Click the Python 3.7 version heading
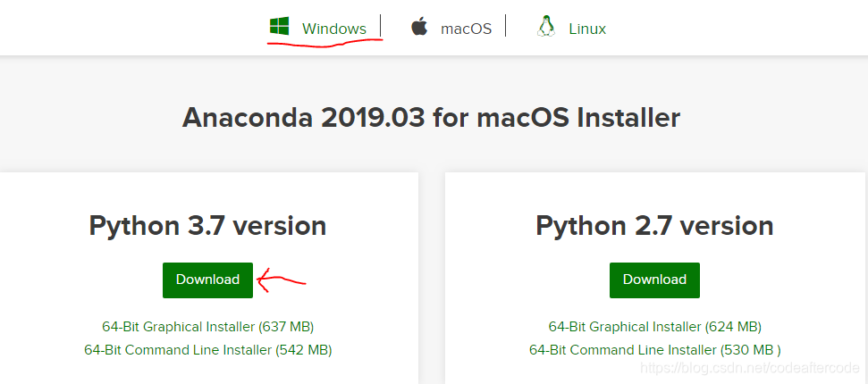The height and width of the screenshot is (384, 868). click(207, 225)
